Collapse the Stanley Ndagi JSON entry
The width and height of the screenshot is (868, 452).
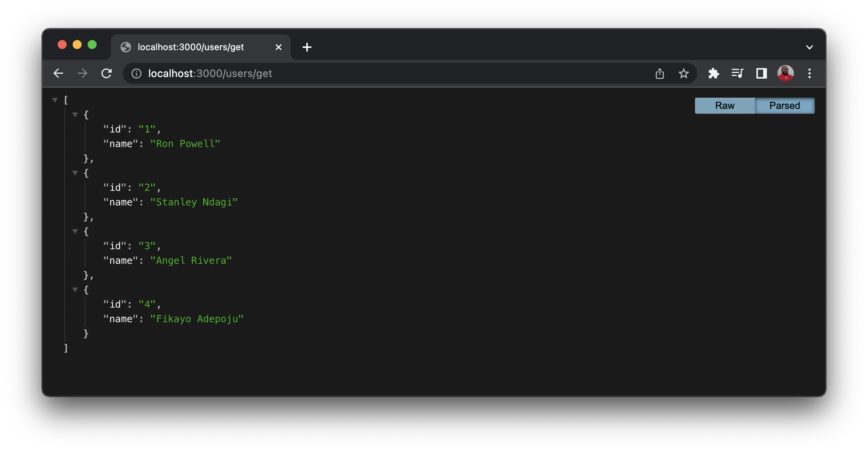75,173
